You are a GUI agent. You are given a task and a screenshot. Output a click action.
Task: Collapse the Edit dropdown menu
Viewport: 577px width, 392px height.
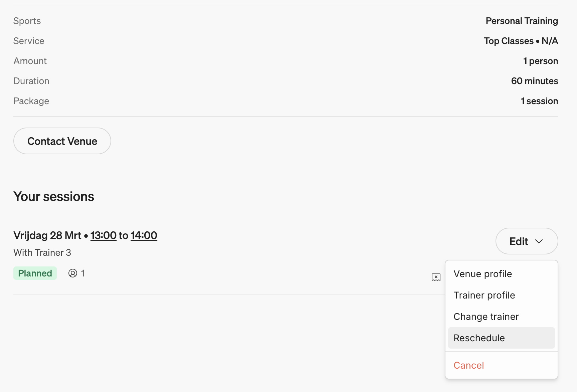526,241
